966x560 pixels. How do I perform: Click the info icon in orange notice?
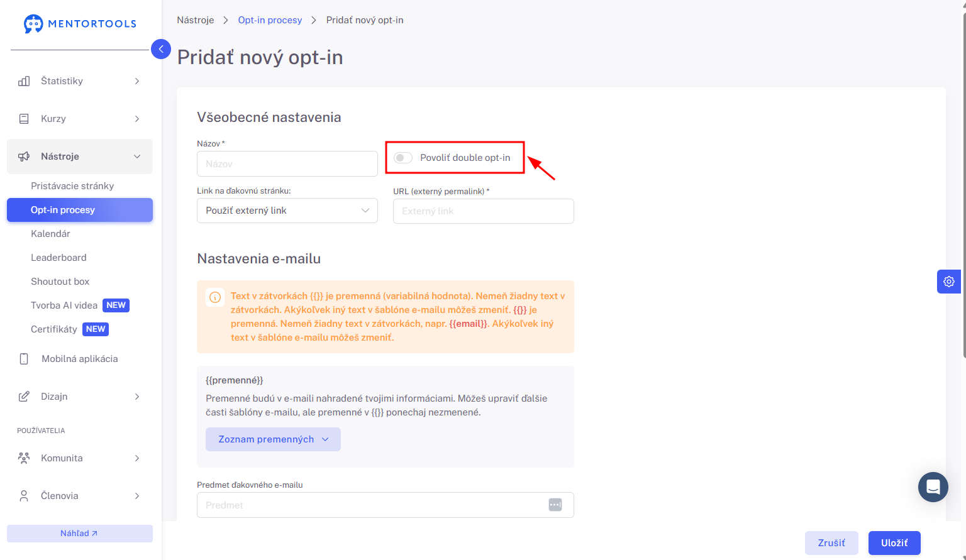tap(215, 297)
